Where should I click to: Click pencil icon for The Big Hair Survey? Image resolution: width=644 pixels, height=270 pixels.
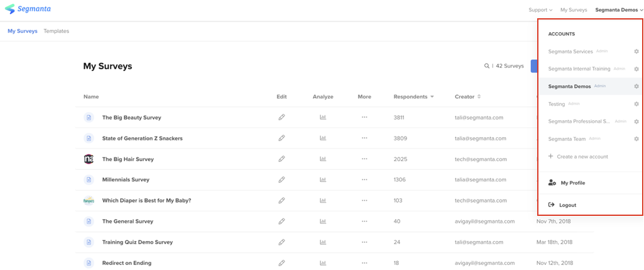[281, 159]
